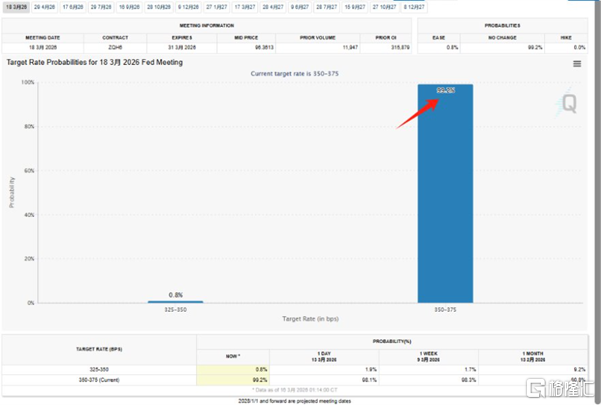
Task: Select the 29 7月26 meeting tab
Action: point(101,7)
